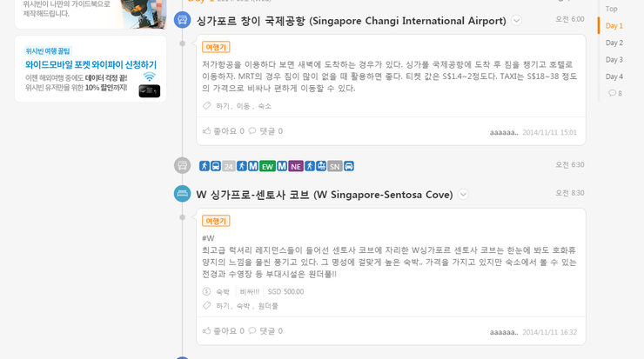644x359 pixels.
Task: Click the pocket wifi device image
Action: 150,90
